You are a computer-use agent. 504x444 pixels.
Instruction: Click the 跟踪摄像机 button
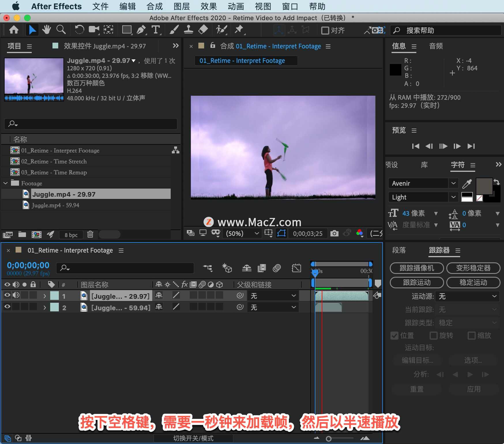click(x=417, y=268)
